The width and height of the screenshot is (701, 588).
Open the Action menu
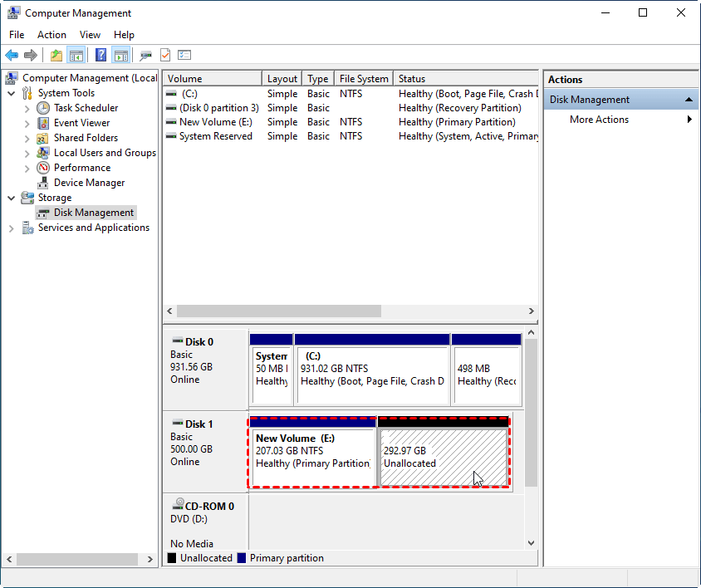[51, 35]
